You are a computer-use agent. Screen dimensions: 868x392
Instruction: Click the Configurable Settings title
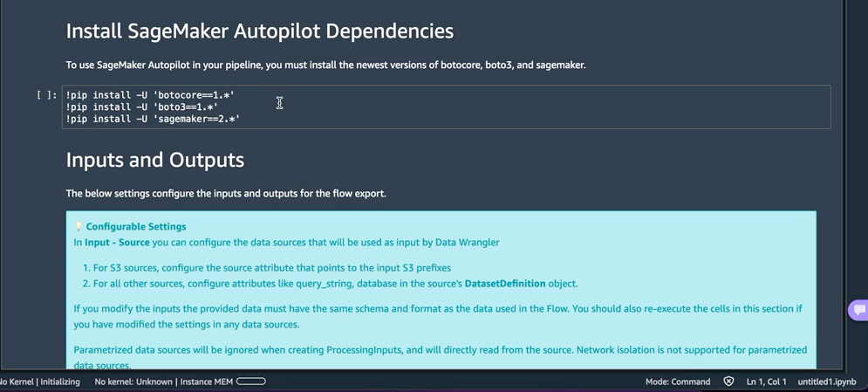pos(135,226)
